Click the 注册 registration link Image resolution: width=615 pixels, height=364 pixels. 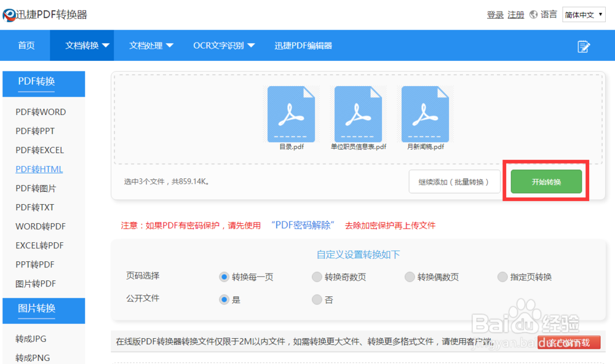(x=515, y=14)
